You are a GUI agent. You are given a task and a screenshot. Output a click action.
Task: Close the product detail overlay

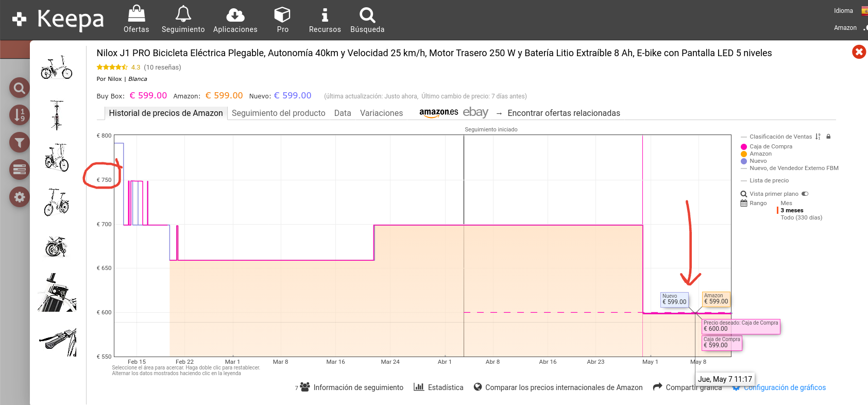point(859,52)
